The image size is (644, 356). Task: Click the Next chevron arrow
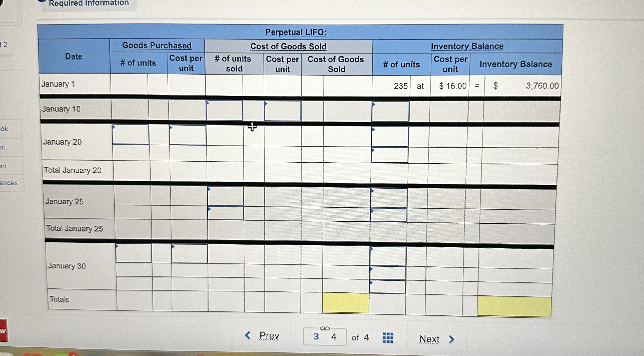click(451, 339)
